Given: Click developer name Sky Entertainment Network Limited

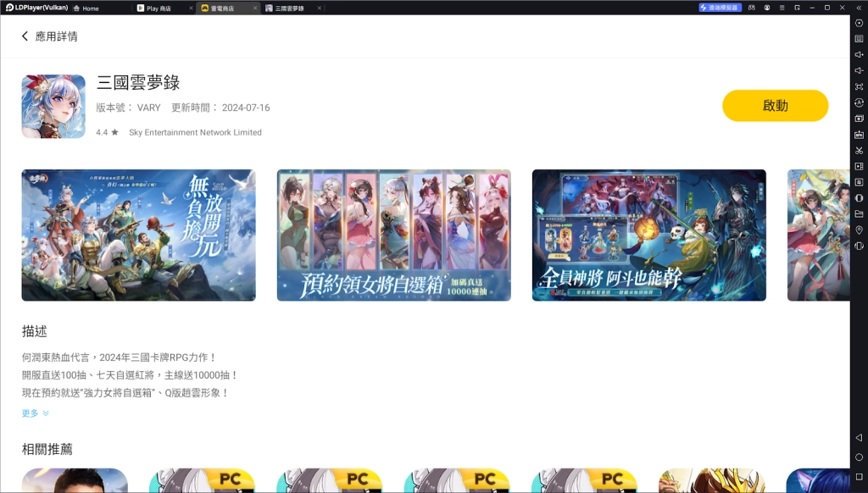Looking at the screenshot, I should pos(196,132).
